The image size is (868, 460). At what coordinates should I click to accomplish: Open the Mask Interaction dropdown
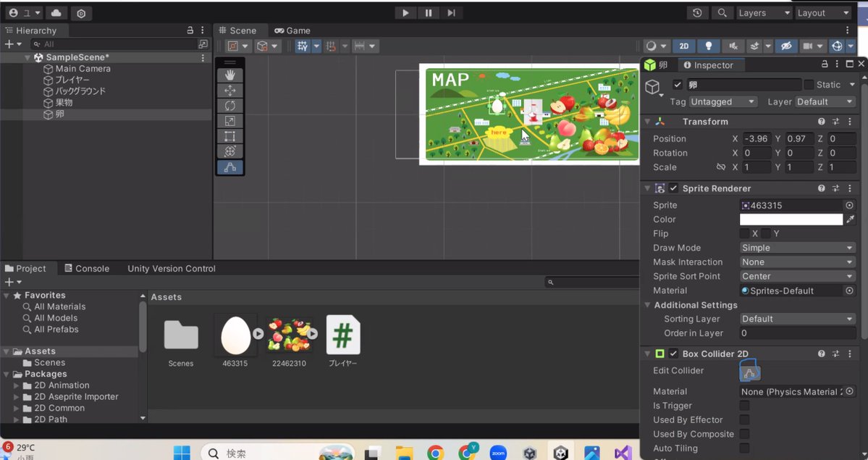(798, 262)
